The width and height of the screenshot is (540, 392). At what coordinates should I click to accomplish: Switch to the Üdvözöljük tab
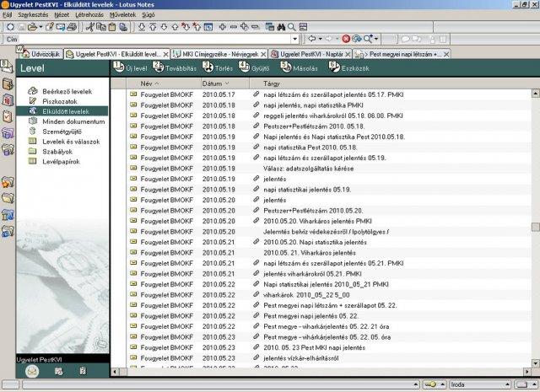pos(45,53)
